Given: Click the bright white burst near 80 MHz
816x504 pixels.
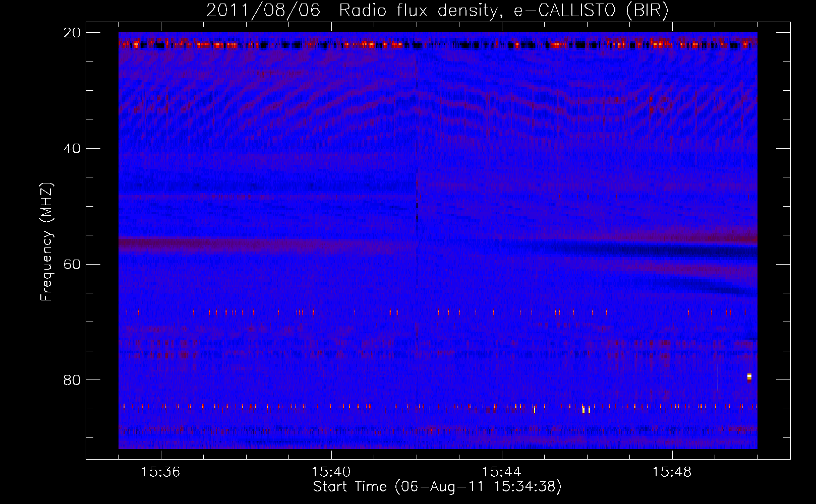Looking at the screenshot, I should pos(749,377).
